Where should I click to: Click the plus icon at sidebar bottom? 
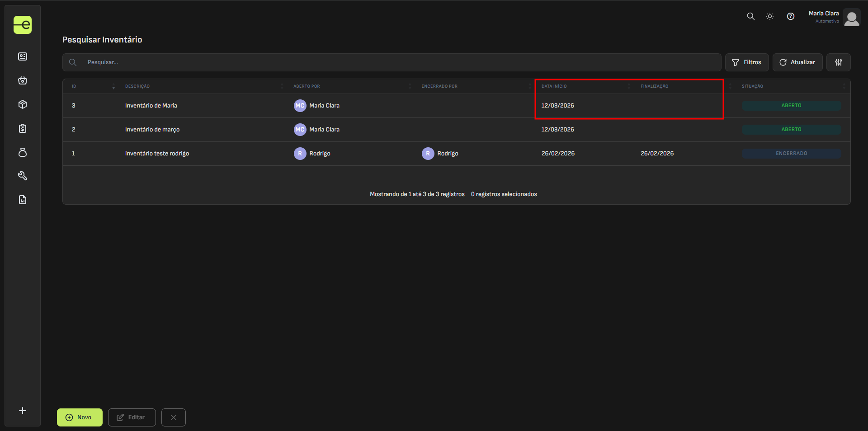[23, 411]
